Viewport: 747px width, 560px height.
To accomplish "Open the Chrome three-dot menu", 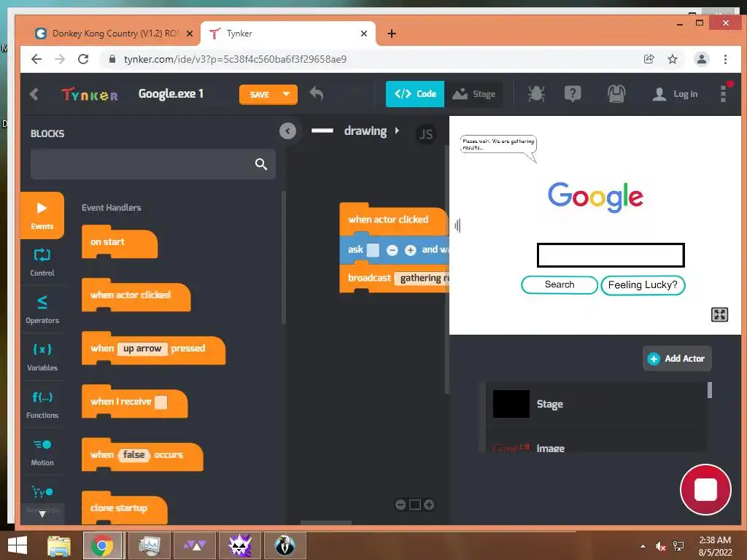I will (x=725, y=59).
